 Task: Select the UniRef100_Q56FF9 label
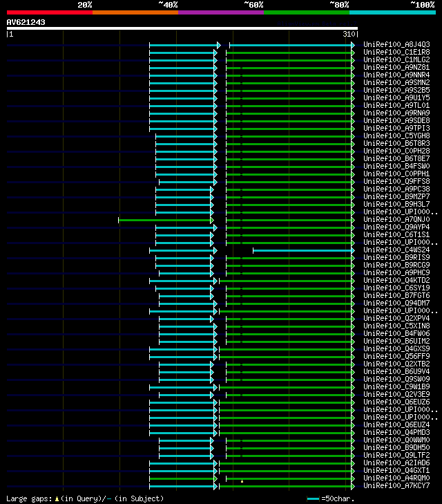click(396, 357)
